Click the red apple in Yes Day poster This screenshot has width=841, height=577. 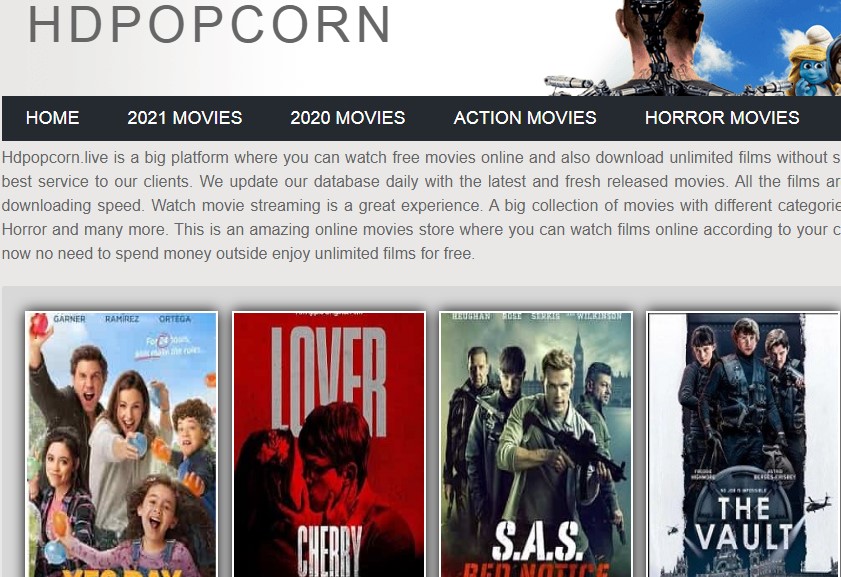point(39,325)
